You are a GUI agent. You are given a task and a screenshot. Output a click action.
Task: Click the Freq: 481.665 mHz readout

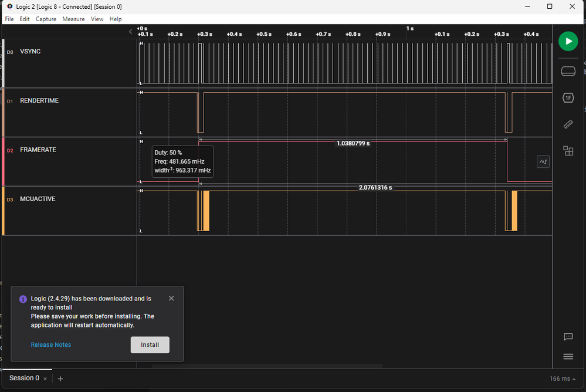coord(179,161)
